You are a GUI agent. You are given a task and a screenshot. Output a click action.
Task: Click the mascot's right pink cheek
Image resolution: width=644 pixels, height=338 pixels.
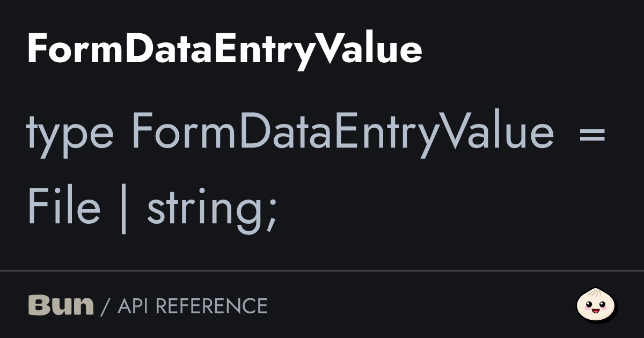[605, 308]
